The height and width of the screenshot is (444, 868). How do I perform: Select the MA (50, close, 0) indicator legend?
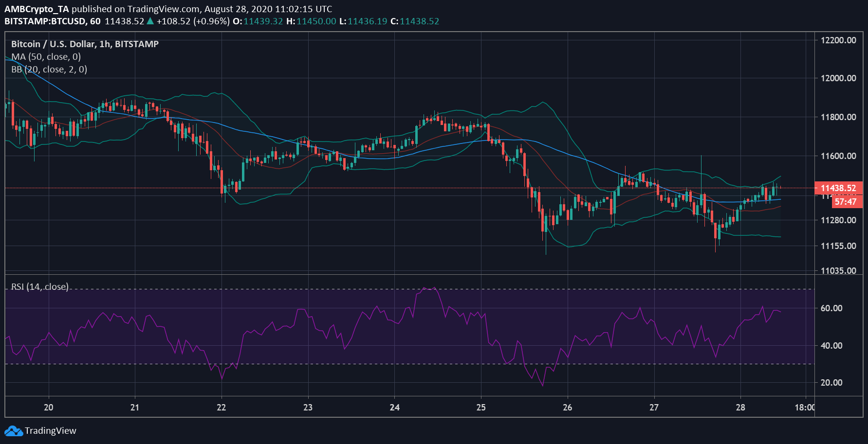click(x=46, y=57)
